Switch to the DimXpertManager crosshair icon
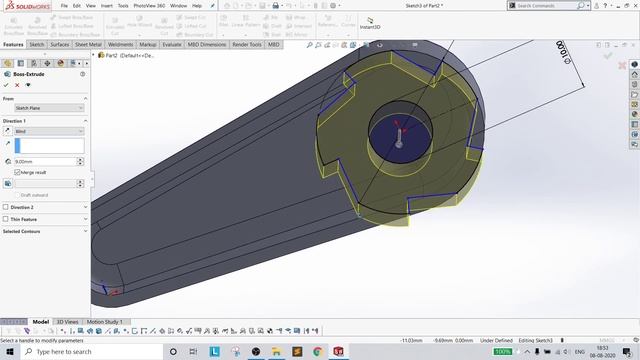This screenshot has width=640, height=360. (47, 63)
